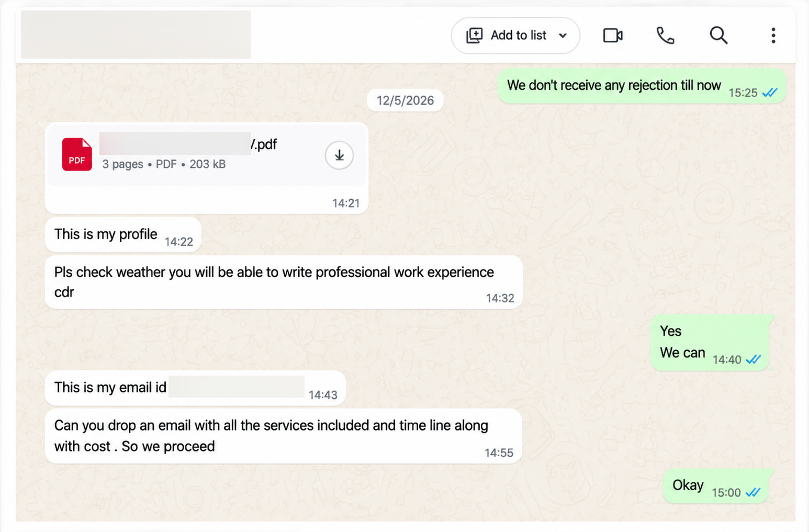Search within this chat
The height and width of the screenshot is (532, 809).
[x=718, y=36]
